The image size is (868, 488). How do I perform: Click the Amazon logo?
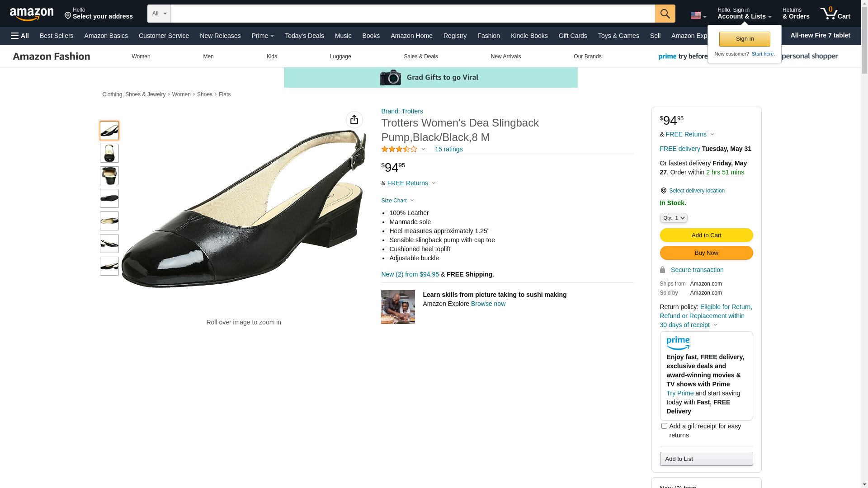32,14
